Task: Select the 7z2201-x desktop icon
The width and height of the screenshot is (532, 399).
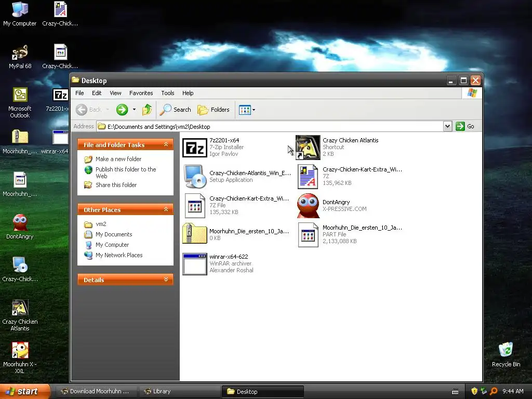Action: tap(58, 99)
